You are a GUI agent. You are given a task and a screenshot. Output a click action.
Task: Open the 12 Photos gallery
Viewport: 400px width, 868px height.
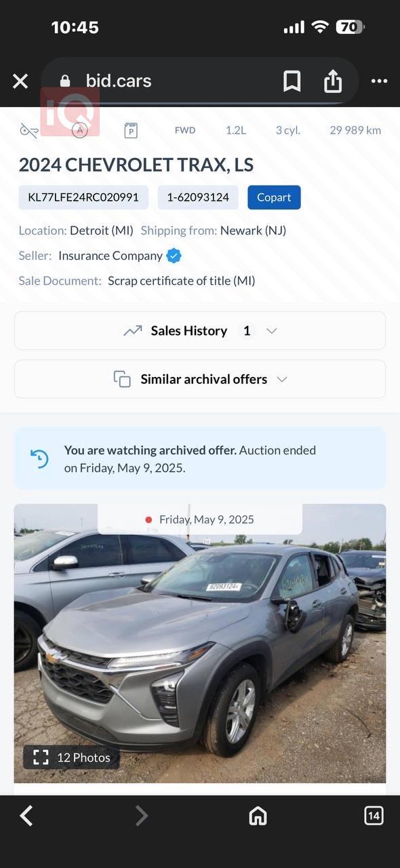[x=71, y=757]
